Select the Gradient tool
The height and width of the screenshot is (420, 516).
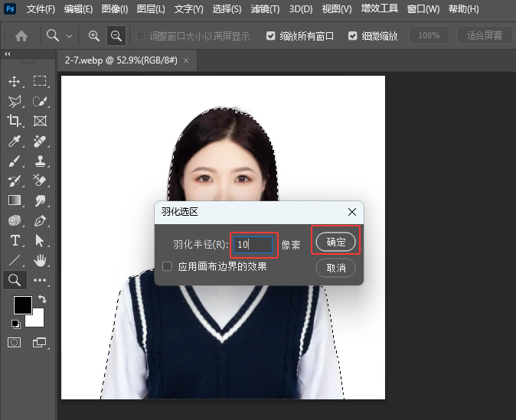(x=14, y=200)
